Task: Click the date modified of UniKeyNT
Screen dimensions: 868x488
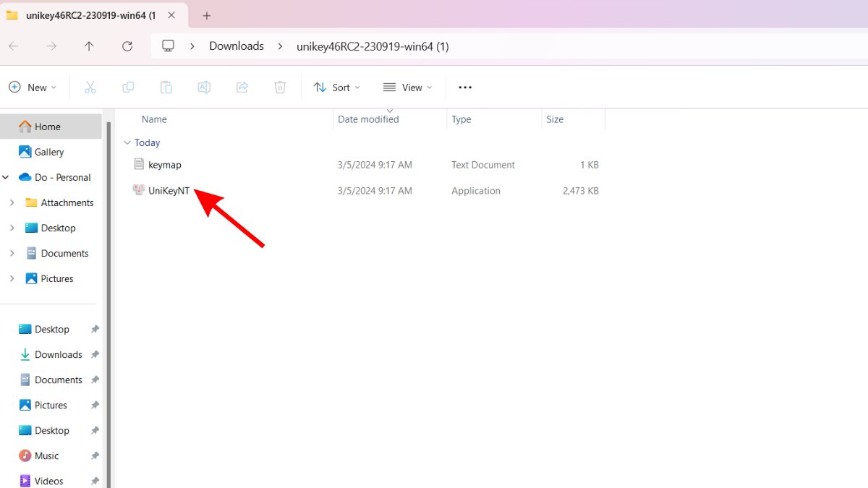Action: [375, 191]
